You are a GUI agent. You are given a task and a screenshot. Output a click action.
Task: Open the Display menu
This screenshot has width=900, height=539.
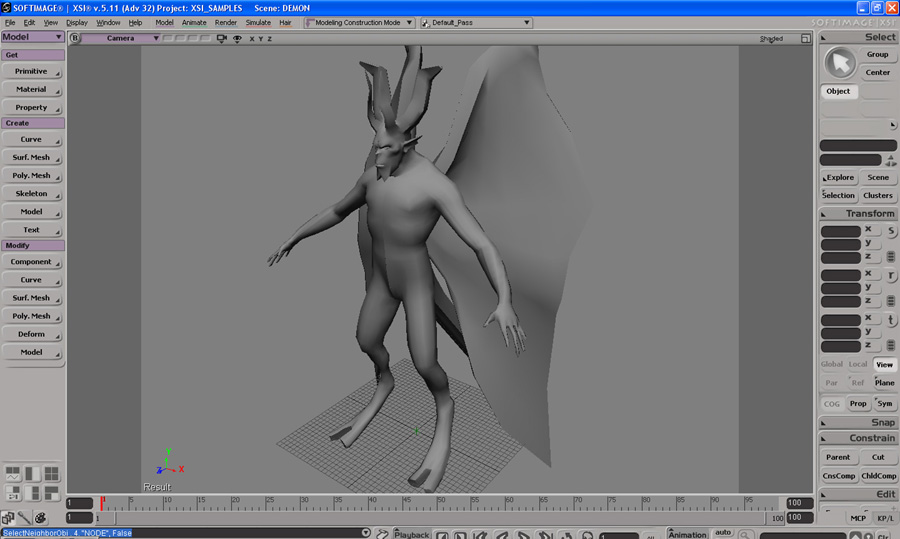77,22
